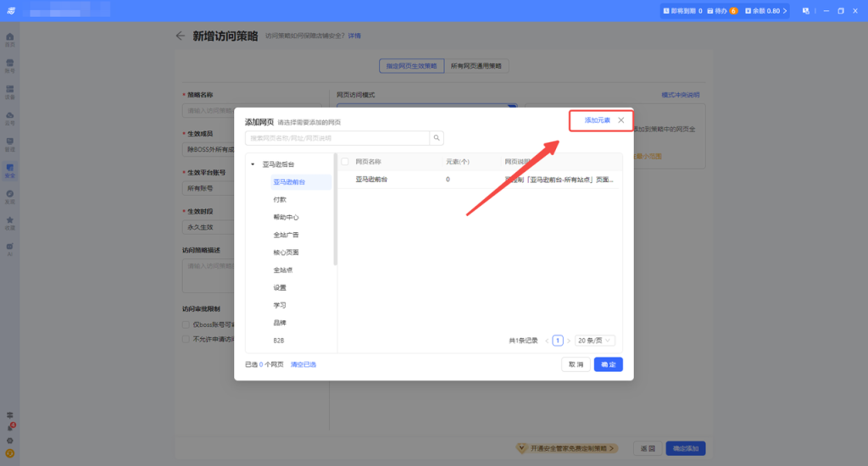The image size is (868, 466).
Task: Open the 收藏 star icon in left sidebar
Action: (x=10, y=220)
